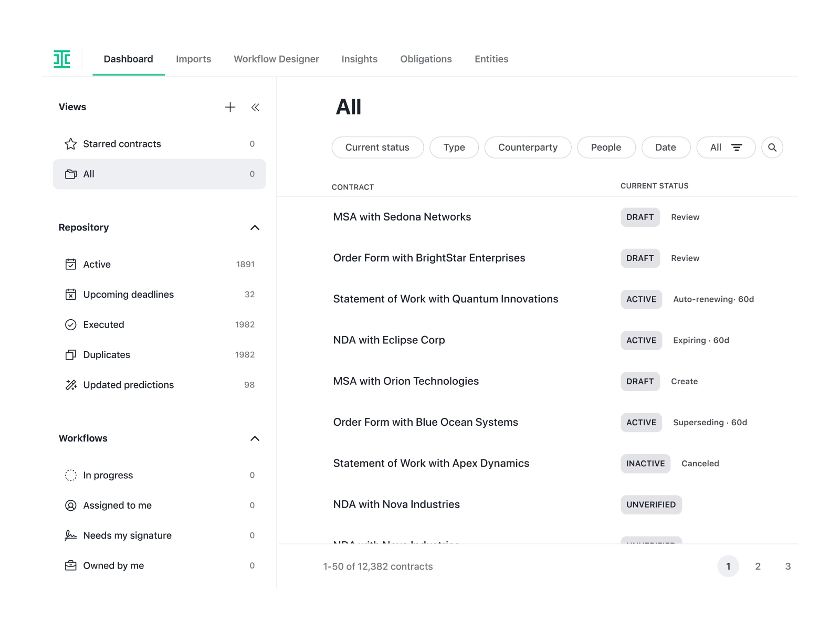The height and width of the screenshot is (630, 840).
Task: Create a new view using the plus icon
Action: click(x=230, y=107)
